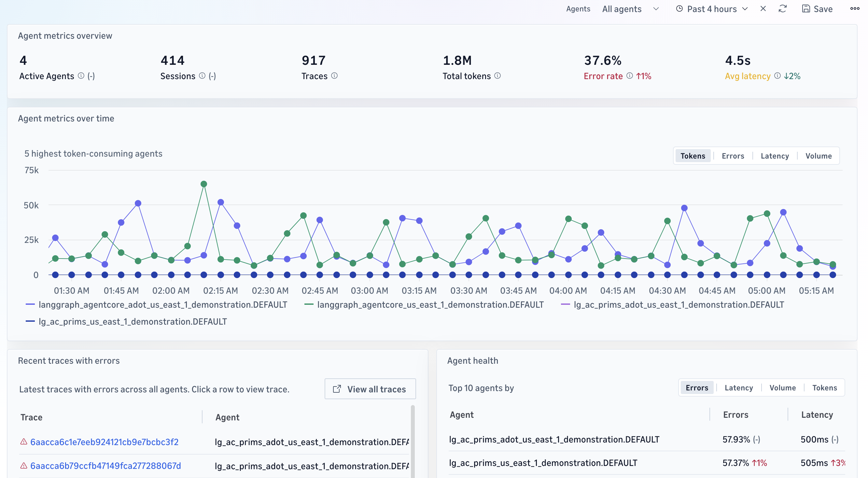Click the View all traces button
This screenshot has height=478, width=868.
coord(370,389)
